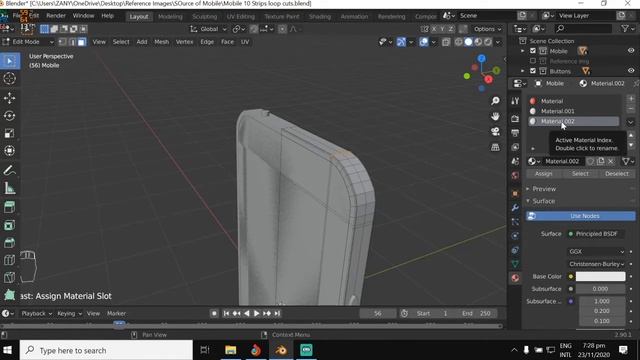Click the Deselect button
The image size is (640, 360).
(x=617, y=174)
